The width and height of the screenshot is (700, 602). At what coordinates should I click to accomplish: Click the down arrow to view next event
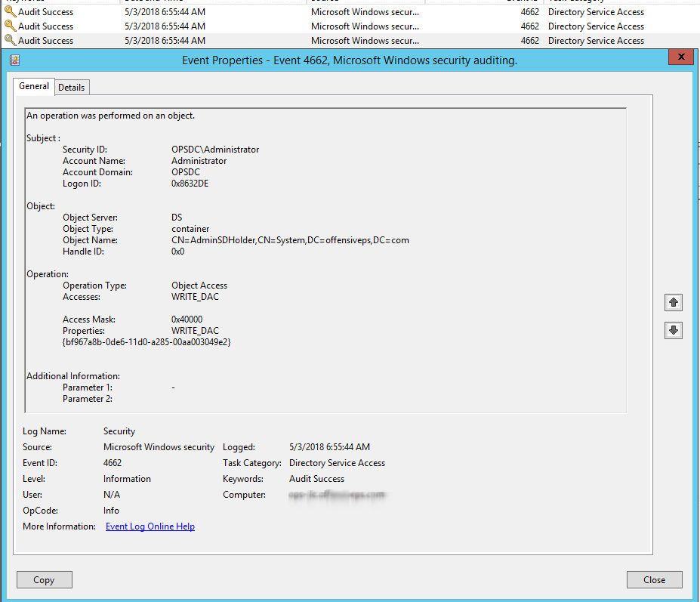673,330
